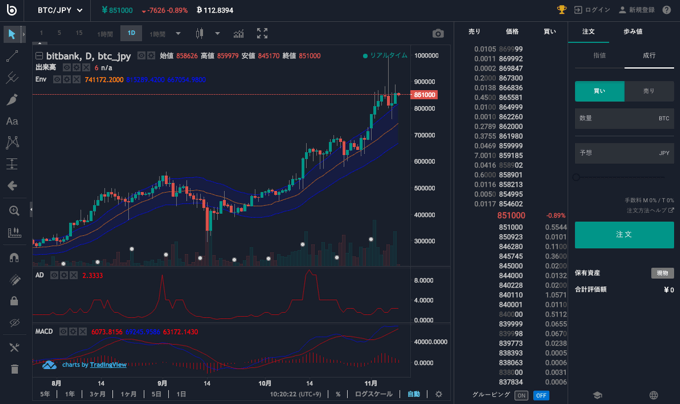Image resolution: width=680 pixels, height=404 pixels.
Task: Click the trophy icon in header
Action: point(562,10)
